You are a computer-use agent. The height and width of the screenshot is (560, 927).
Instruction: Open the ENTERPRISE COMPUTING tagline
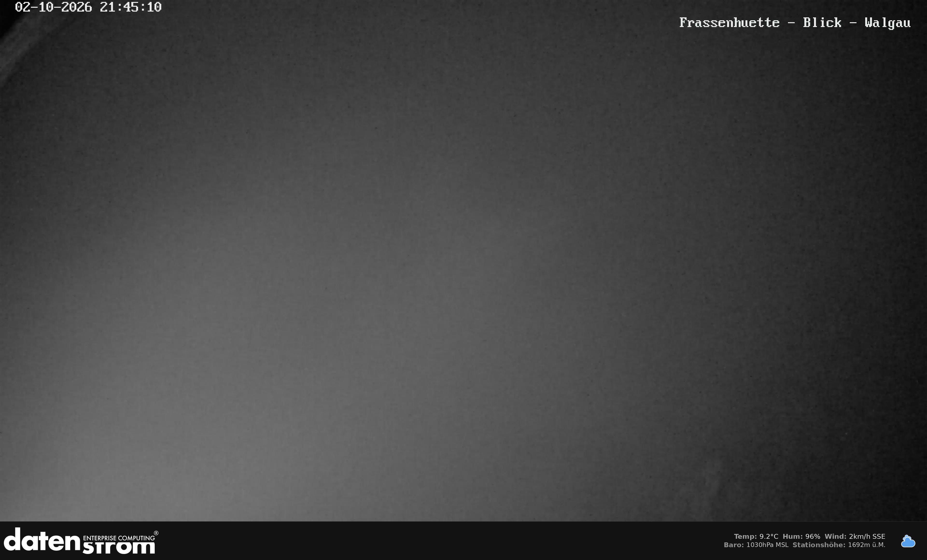click(x=119, y=538)
